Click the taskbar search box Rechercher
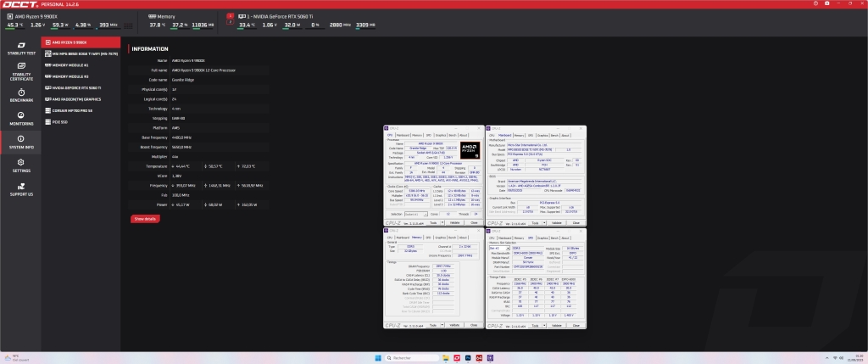868x364 pixels. coord(412,358)
